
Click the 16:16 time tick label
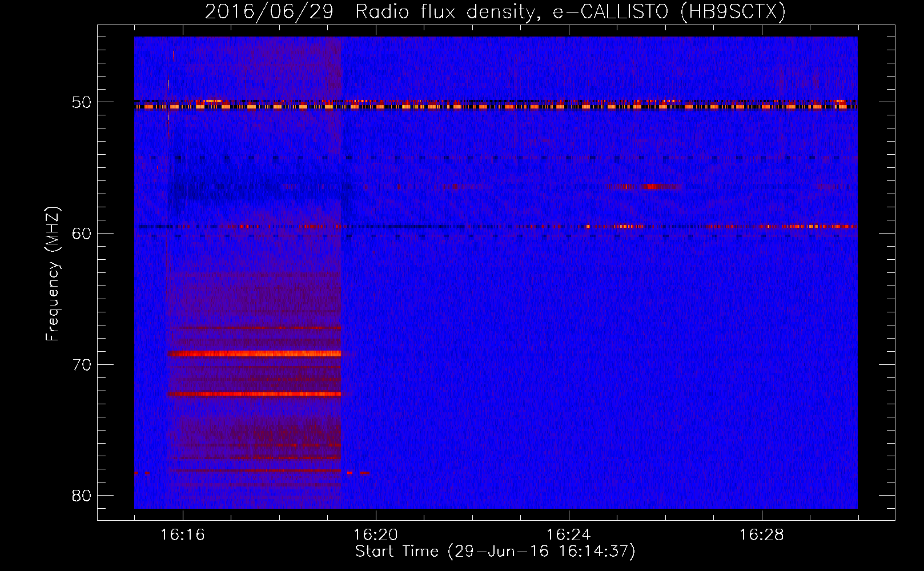(183, 535)
